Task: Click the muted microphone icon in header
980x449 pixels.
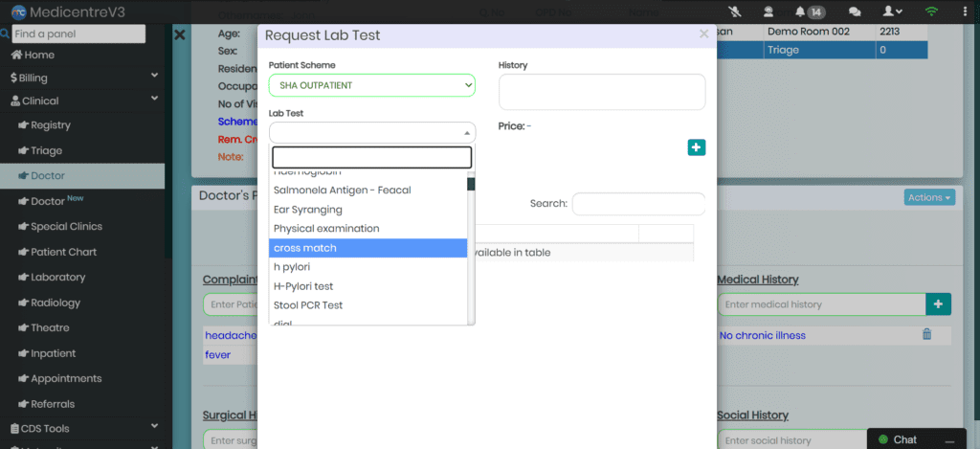Action: 736,11
